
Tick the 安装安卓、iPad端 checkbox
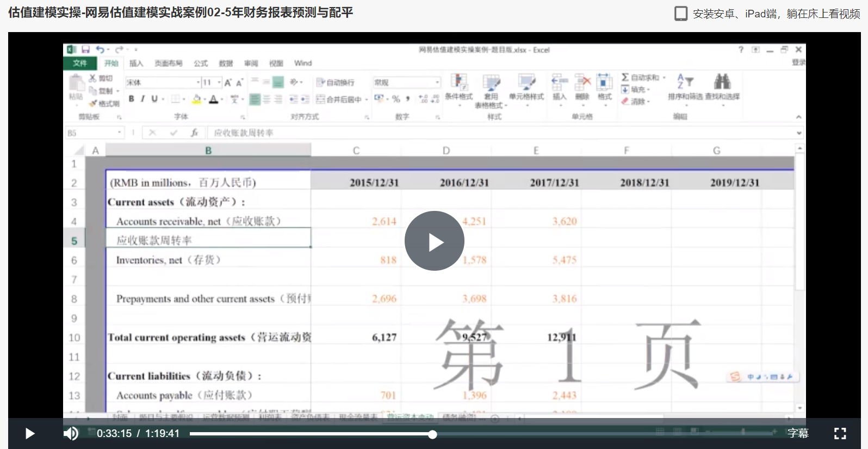click(681, 14)
